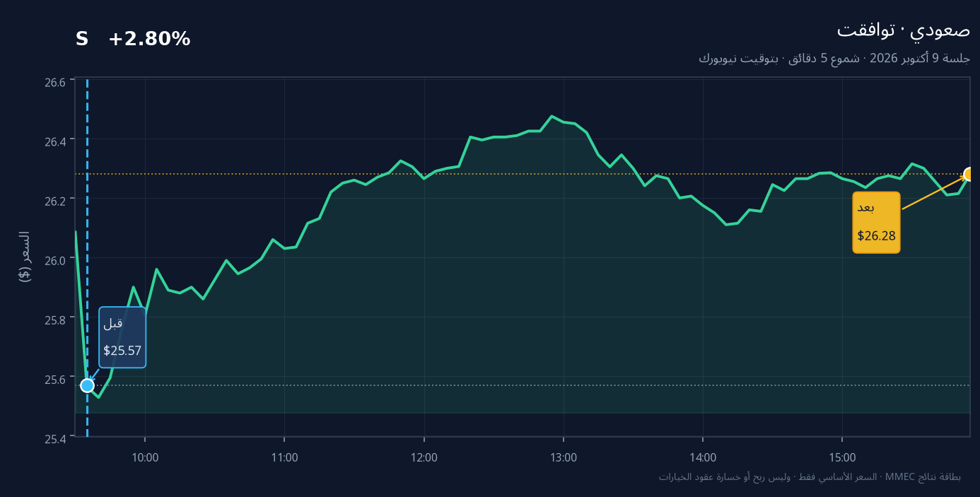
Task: Click the "25.8" y-axis tick label
Action: point(55,320)
